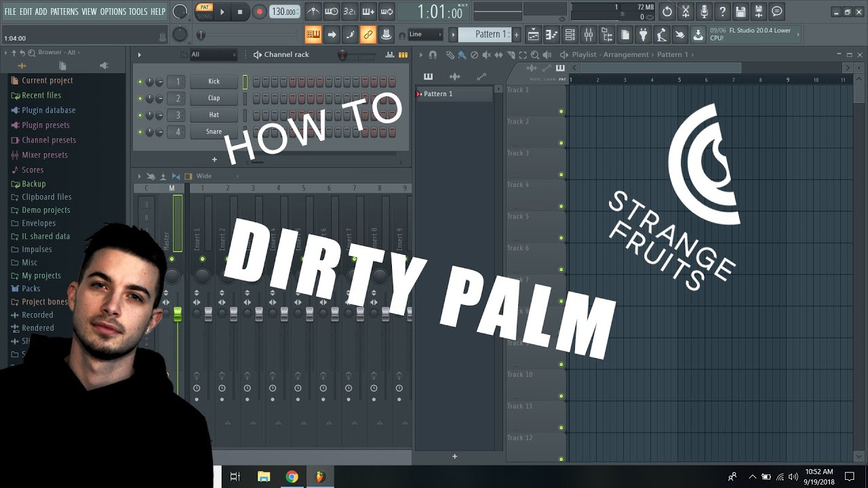Mute the Clap channel green light
Screen dimensions: 868x488
click(x=140, y=99)
